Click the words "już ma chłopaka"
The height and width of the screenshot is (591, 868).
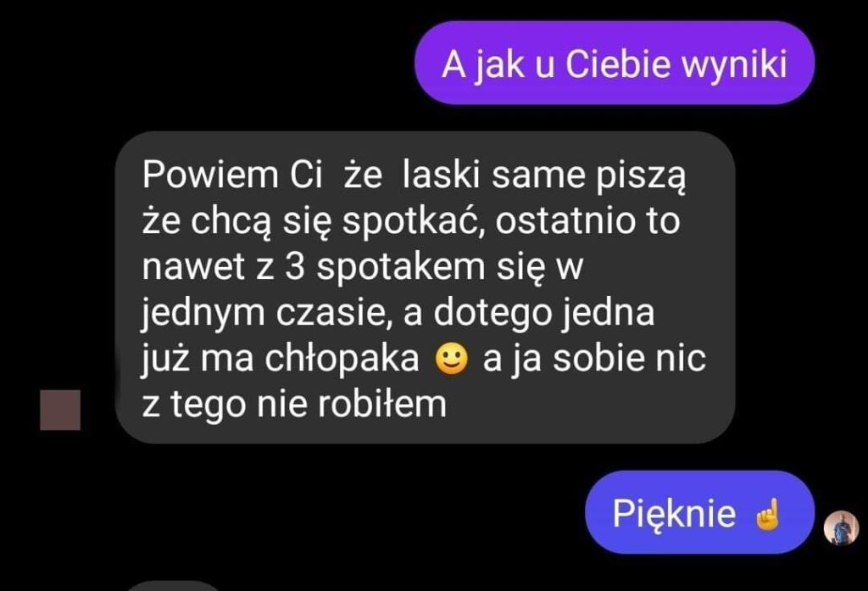click(280, 360)
